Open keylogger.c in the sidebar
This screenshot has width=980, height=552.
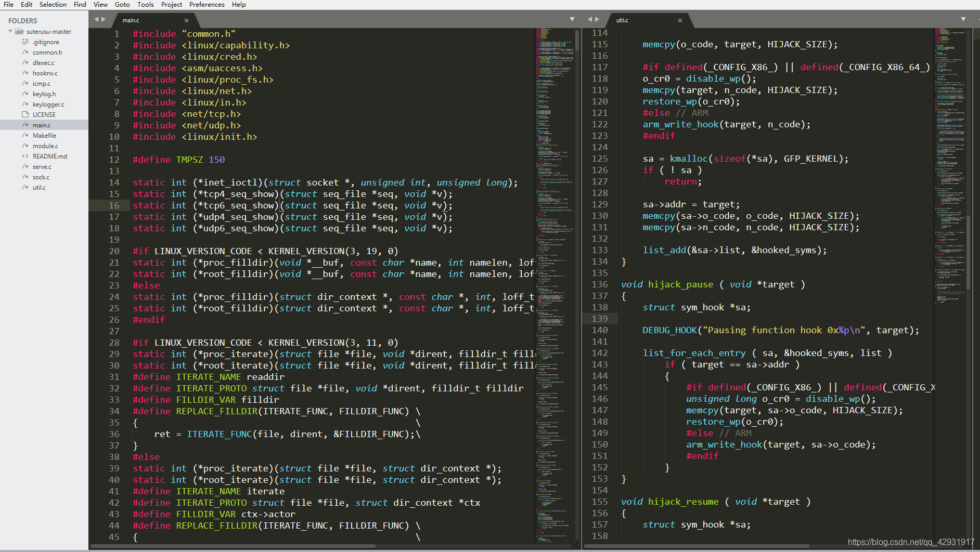pos(48,104)
